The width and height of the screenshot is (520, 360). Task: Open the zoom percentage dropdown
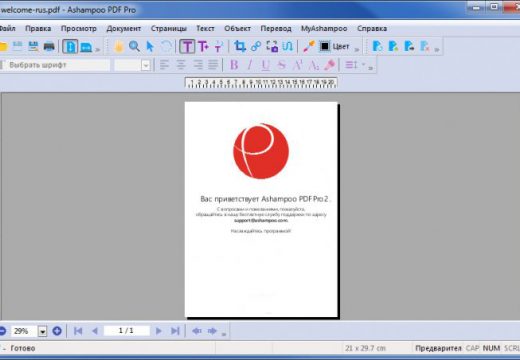point(42,331)
